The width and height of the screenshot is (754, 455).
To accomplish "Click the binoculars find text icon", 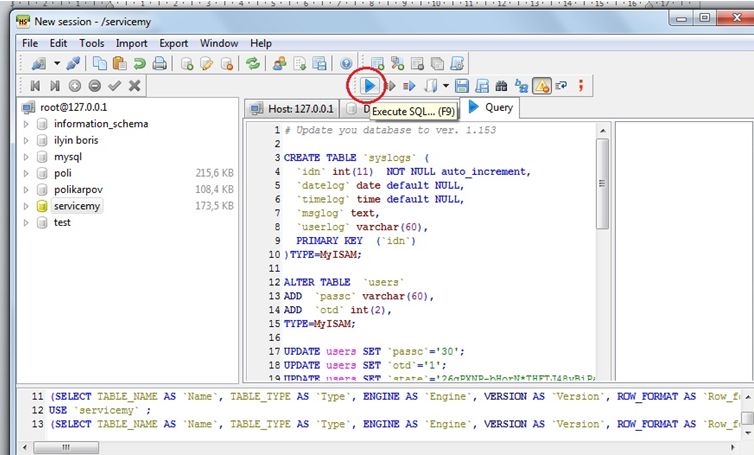I will coord(501,86).
